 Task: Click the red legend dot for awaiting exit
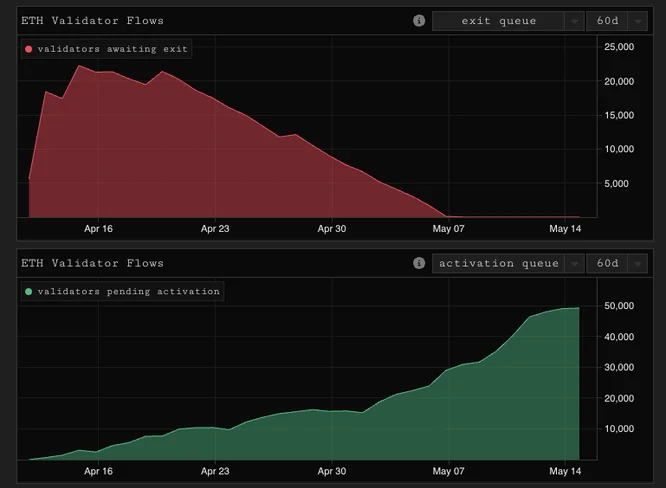28,49
